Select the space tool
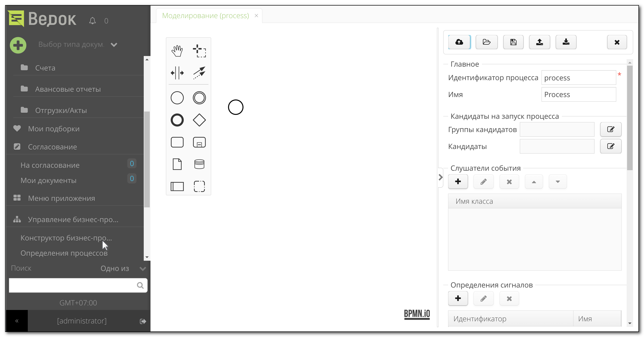Screen dimensions: 644x337 (x=177, y=73)
